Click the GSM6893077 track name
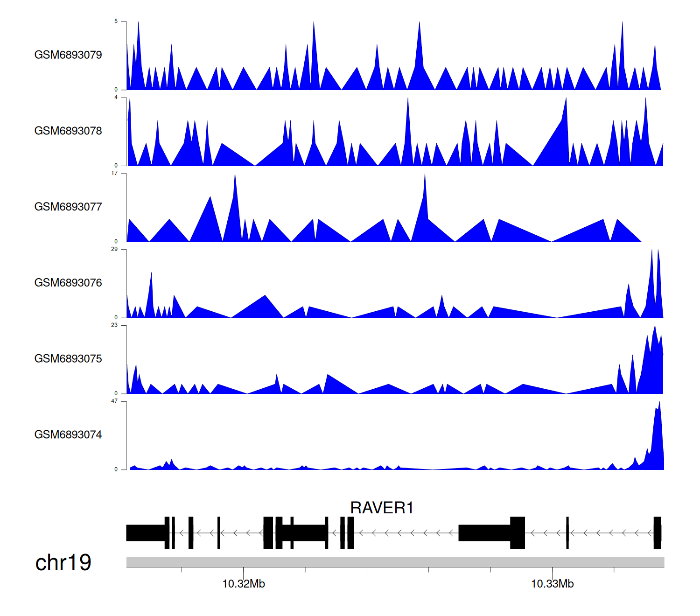The image size is (700, 616). coord(68,207)
